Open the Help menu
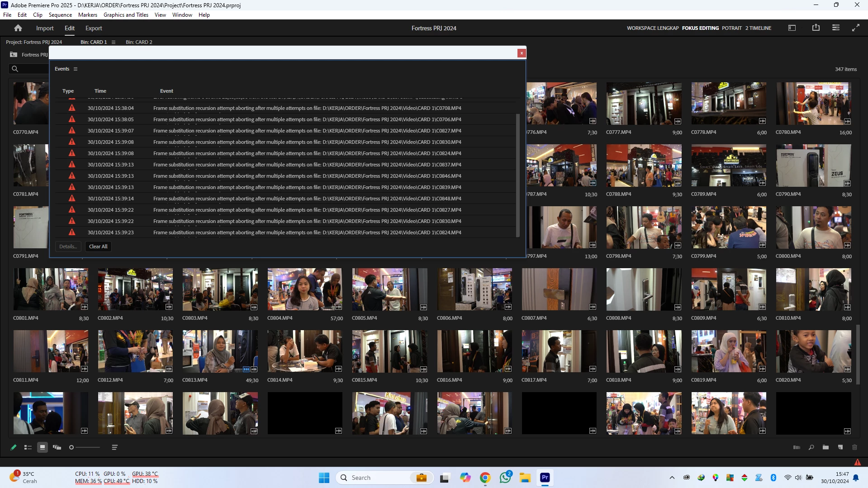 (x=204, y=15)
